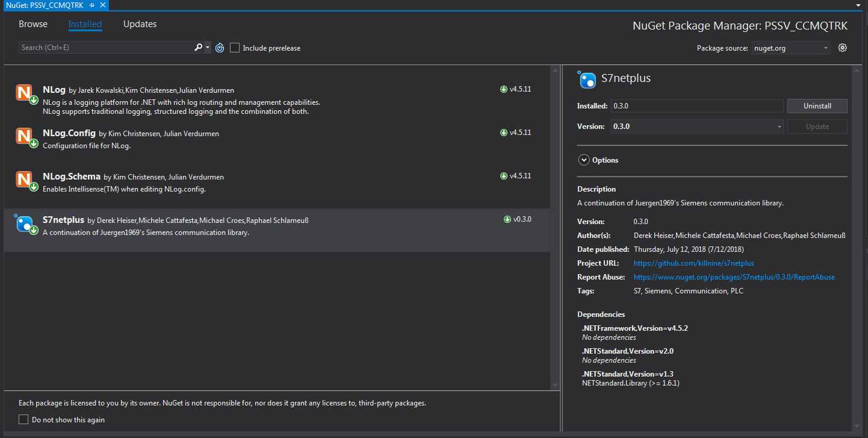Select the S7netplus package title in the list

[64, 219]
